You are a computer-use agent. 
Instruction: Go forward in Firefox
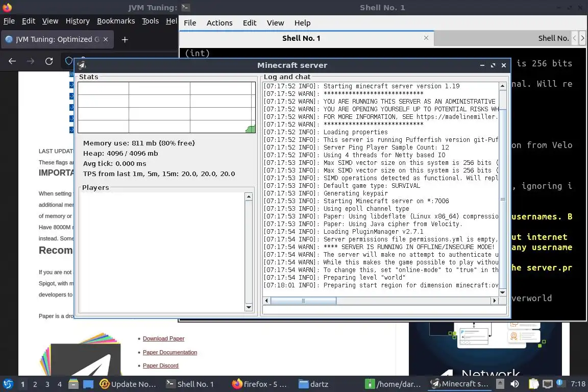[x=31, y=61]
